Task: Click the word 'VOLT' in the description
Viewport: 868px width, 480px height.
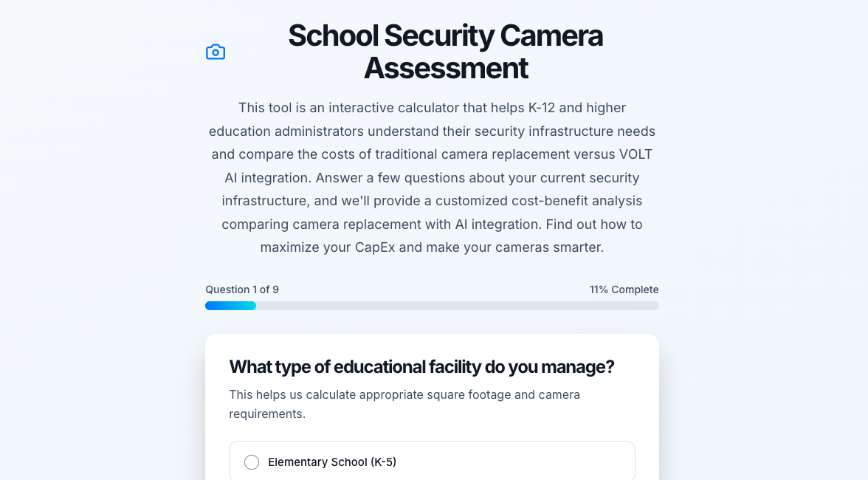Action: [x=635, y=154]
